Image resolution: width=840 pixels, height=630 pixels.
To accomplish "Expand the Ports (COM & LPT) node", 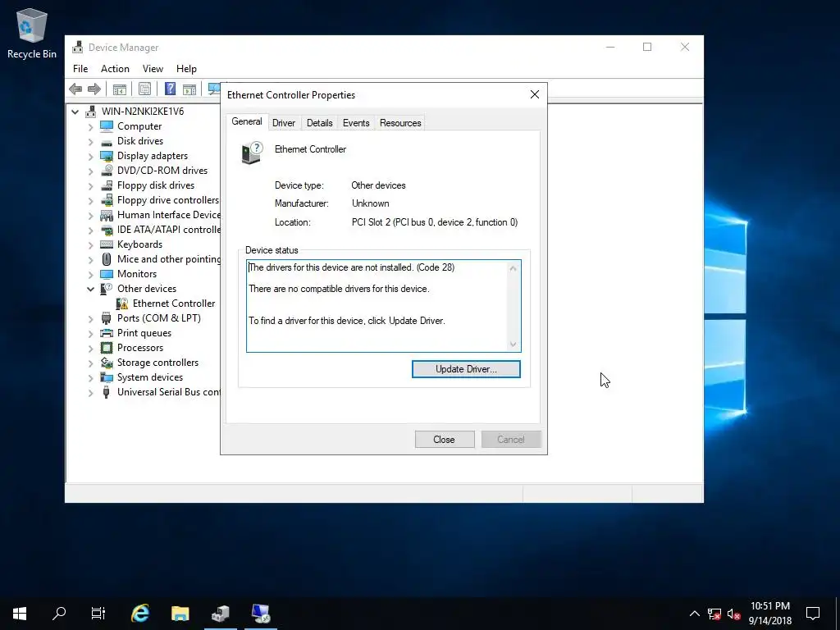I will (90, 319).
